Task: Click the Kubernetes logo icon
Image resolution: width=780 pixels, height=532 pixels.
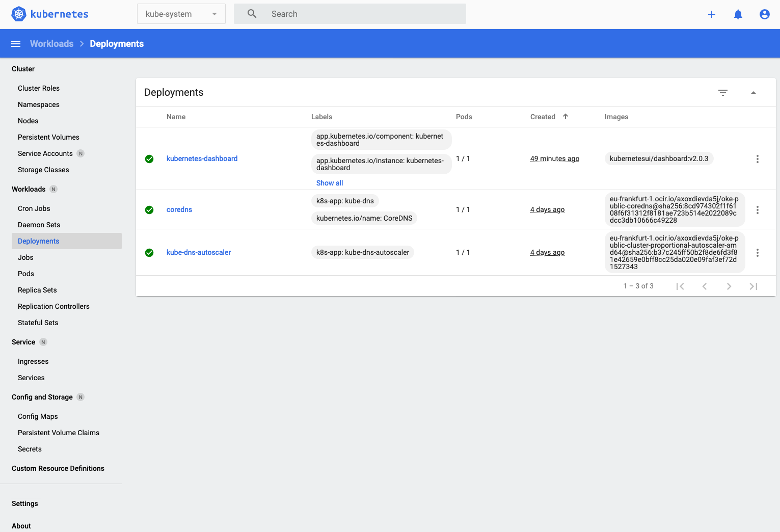Action: [x=19, y=14]
